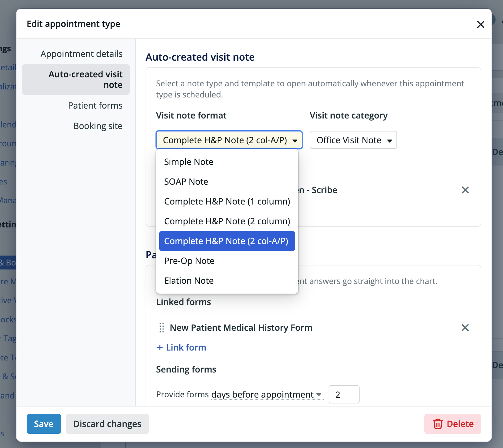Choose Pre-Op Note from the list
Screen dimensions: 503x448
pyautogui.click(x=227, y=261)
